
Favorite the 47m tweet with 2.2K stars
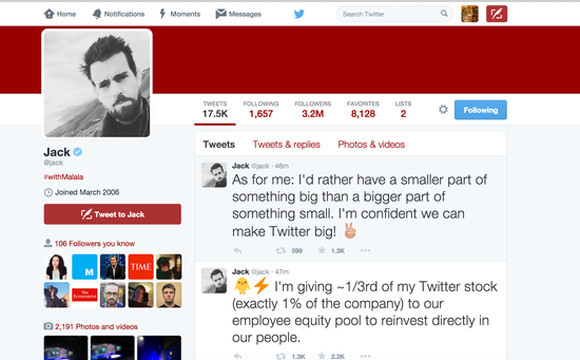coord(322,356)
